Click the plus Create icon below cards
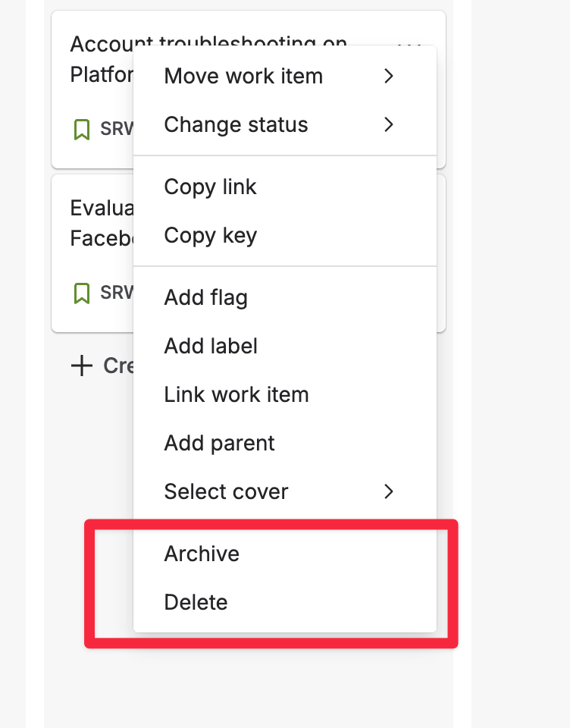Screen dimensions: 570x728 (x=82, y=366)
